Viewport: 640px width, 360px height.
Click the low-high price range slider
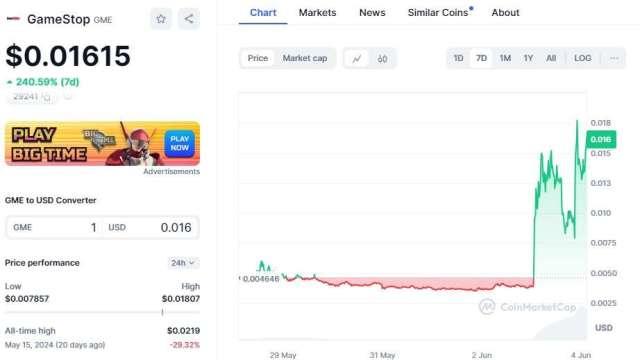pos(102,312)
